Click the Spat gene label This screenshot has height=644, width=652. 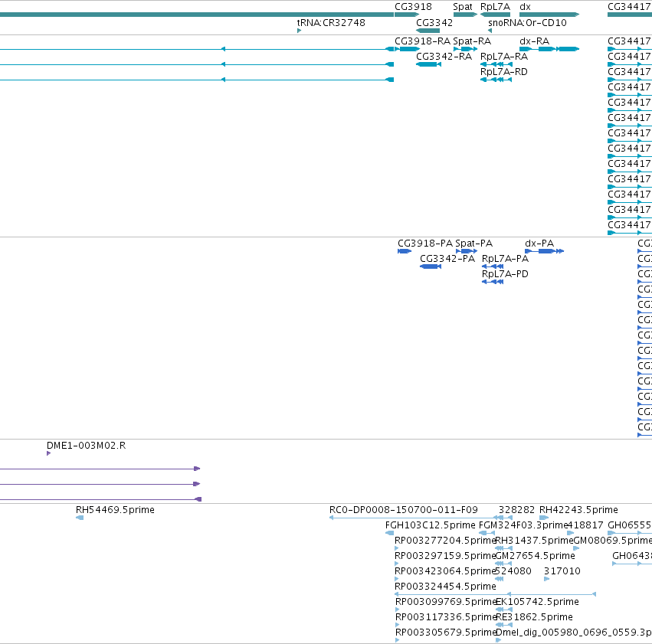click(463, 7)
